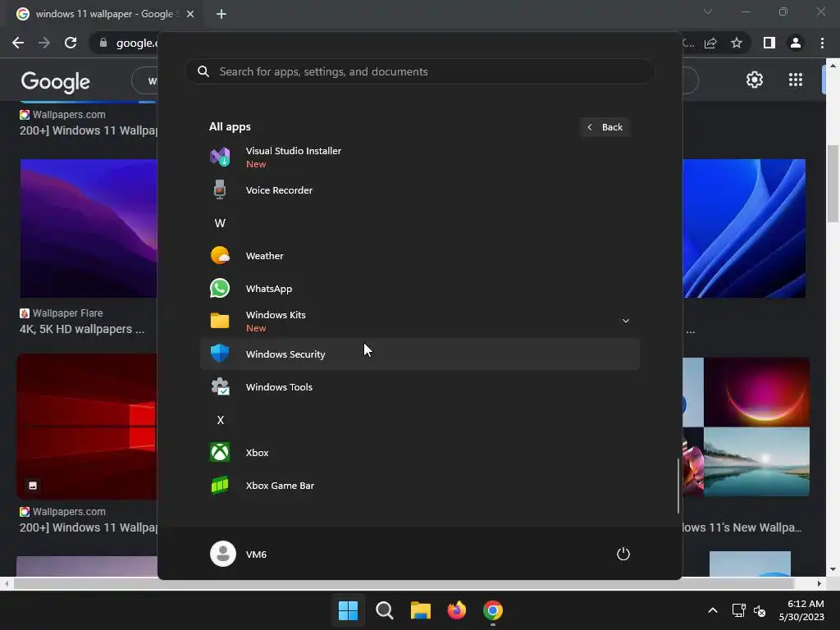Image resolution: width=840 pixels, height=630 pixels.
Task: Show hidden system tray icons
Action: pos(713,610)
